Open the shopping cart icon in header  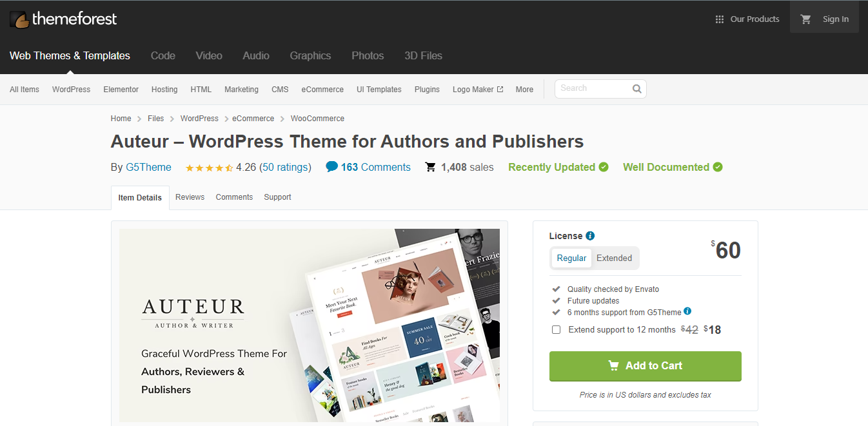click(806, 19)
